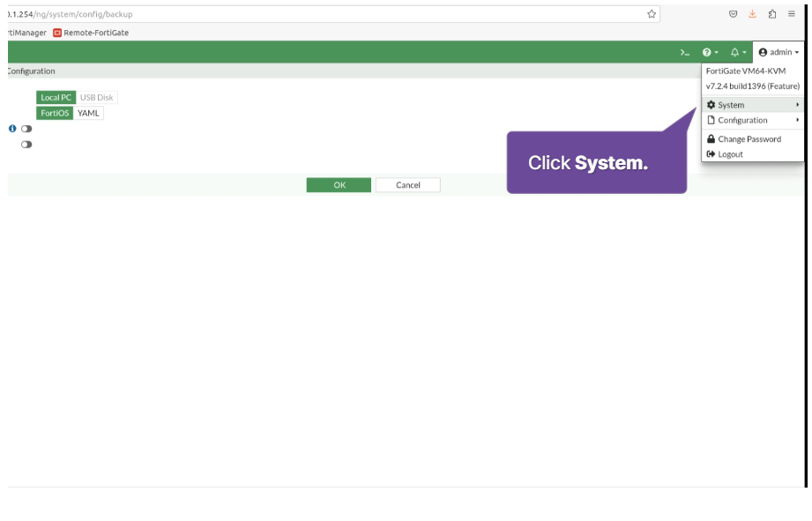Select USB Disk as backup destination

(96, 97)
